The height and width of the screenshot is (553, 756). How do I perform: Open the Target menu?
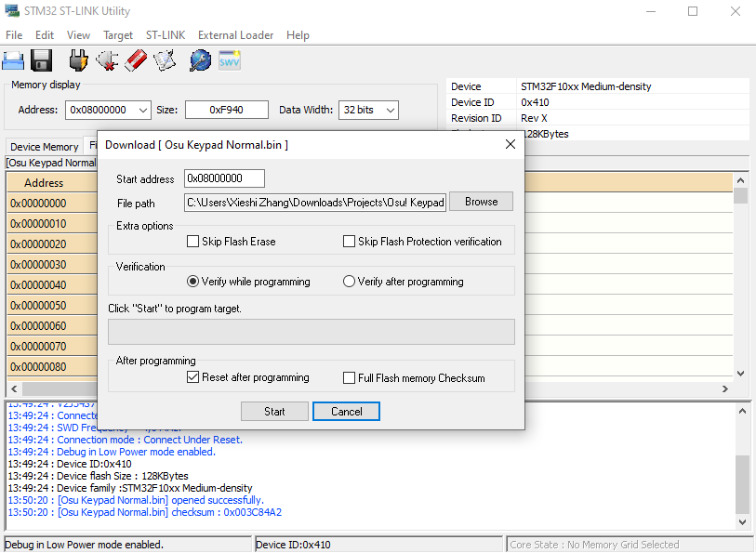(x=118, y=35)
